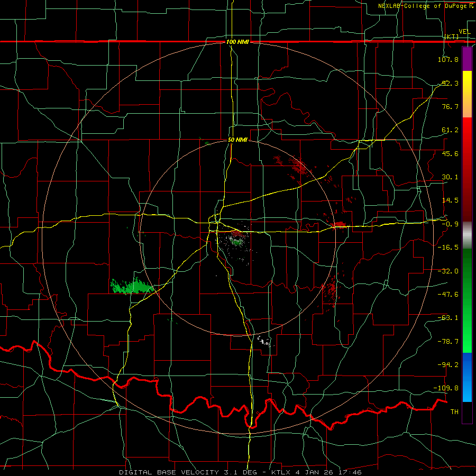The image size is (476, 476).
Task: Select the 30.1 velocity scale value
Action: coord(450,177)
